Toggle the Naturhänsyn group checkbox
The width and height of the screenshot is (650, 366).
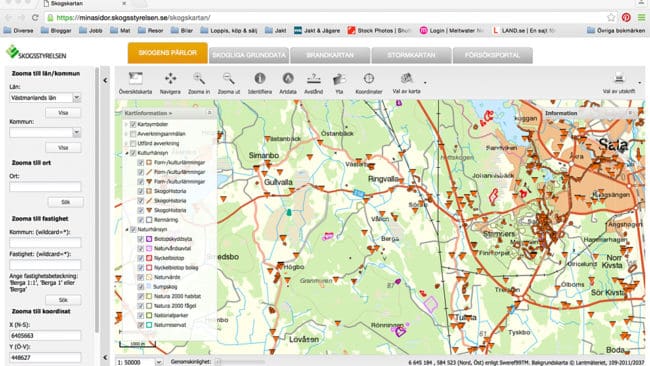133,229
